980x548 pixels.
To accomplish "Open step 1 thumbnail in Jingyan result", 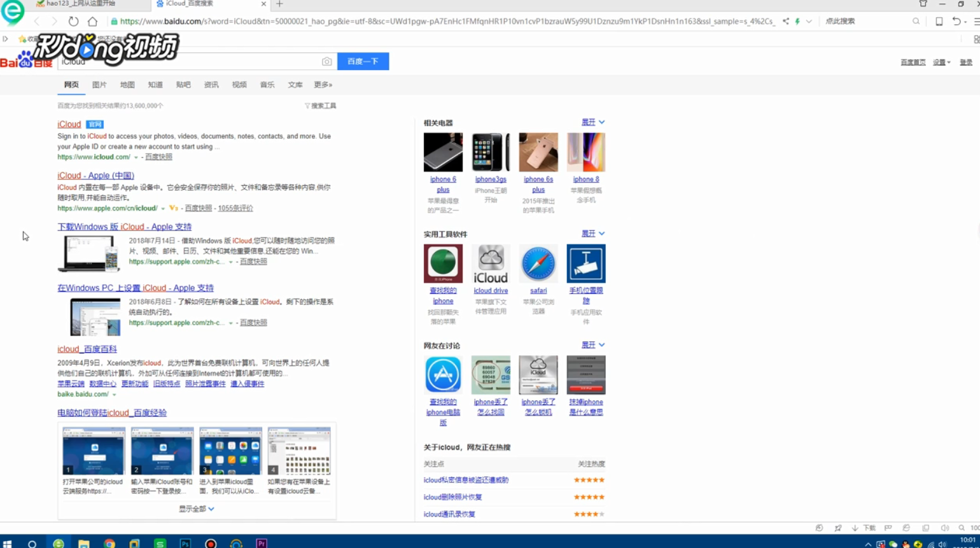I will (x=94, y=451).
